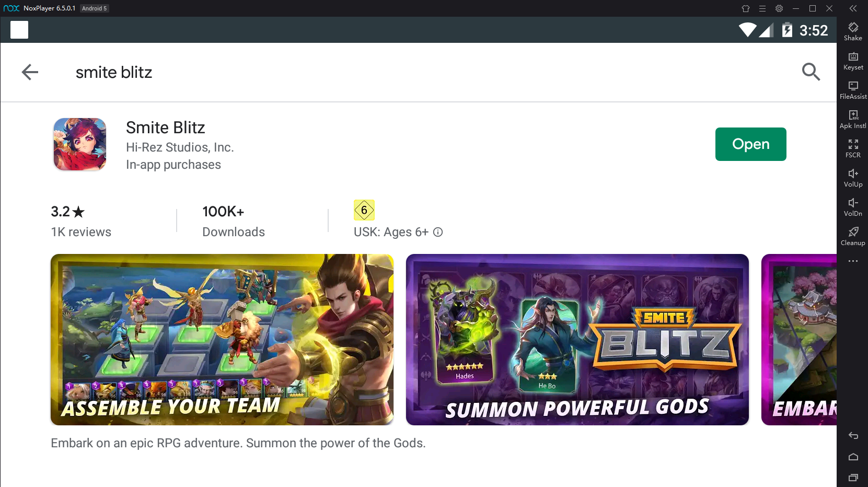Tap the battery charging icon
Image resolution: width=868 pixels, height=487 pixels.
point(787,30)
